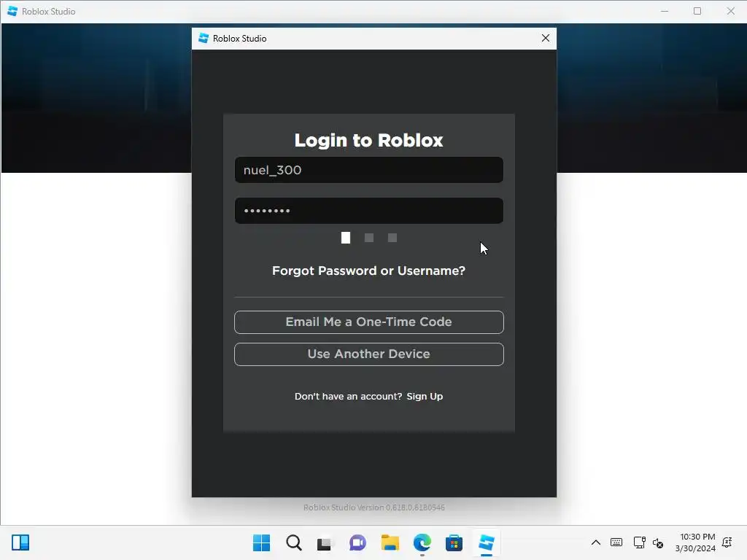The image size is (747, 560).
Task: Open the notification center bell icon
Action: pos(727,542)
